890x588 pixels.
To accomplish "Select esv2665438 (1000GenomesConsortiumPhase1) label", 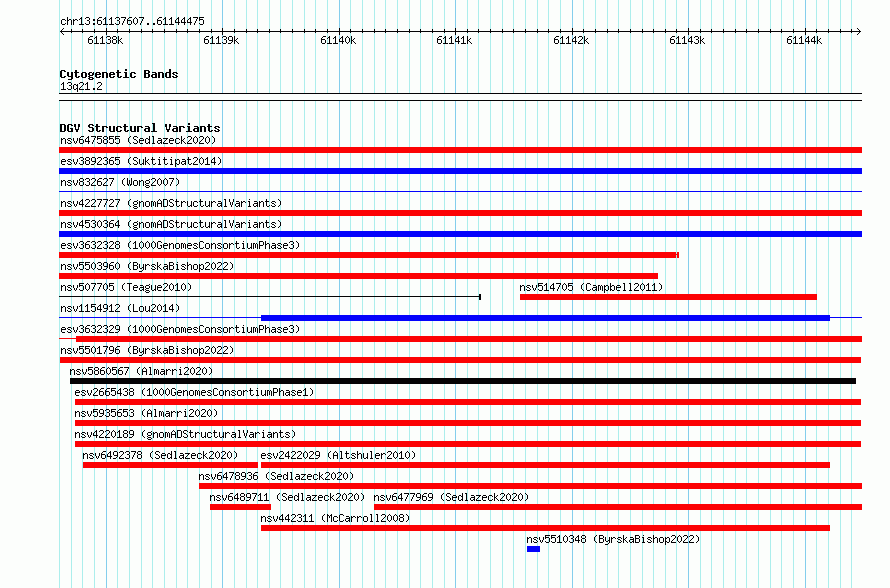I will click(x=194, y=392).
